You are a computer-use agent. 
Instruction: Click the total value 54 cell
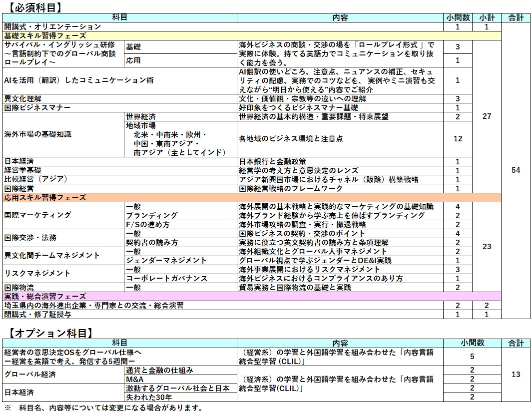coord(516,170)
